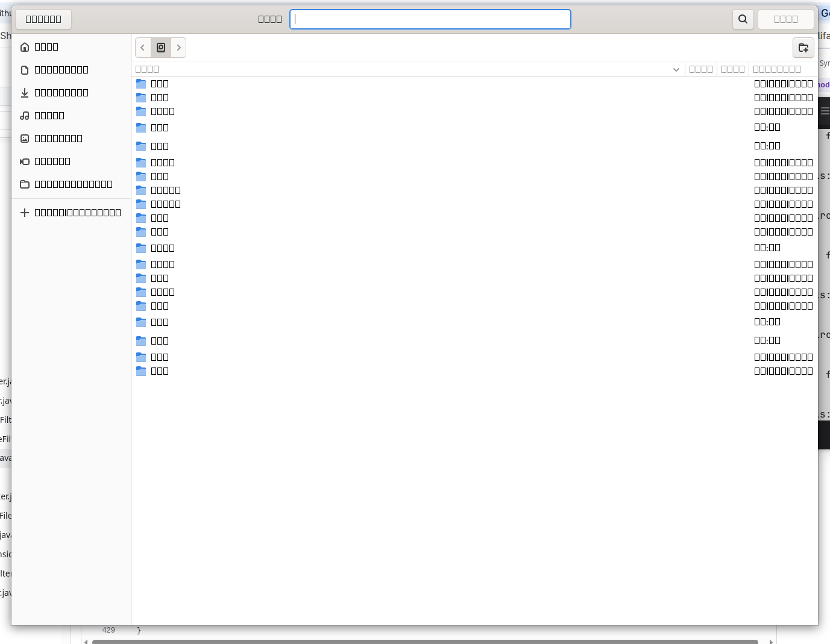Screen dimensions: 830x644
Task: Click the magnifying glass search icon
Action: pyautogui.click(x=743, y=19)
